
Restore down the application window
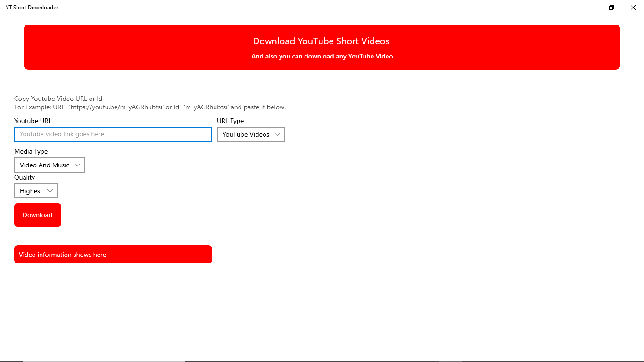(x=611, y=8)
